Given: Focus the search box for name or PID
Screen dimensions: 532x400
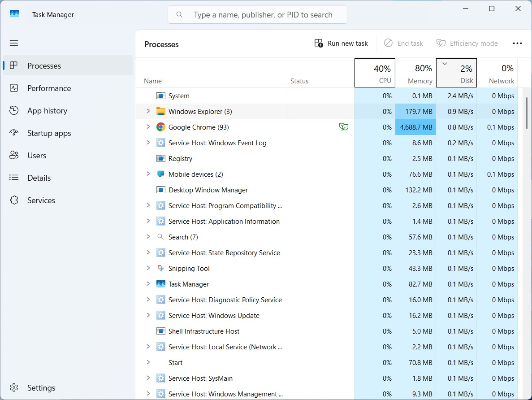Looking at the screenshot, I should 263,15.
